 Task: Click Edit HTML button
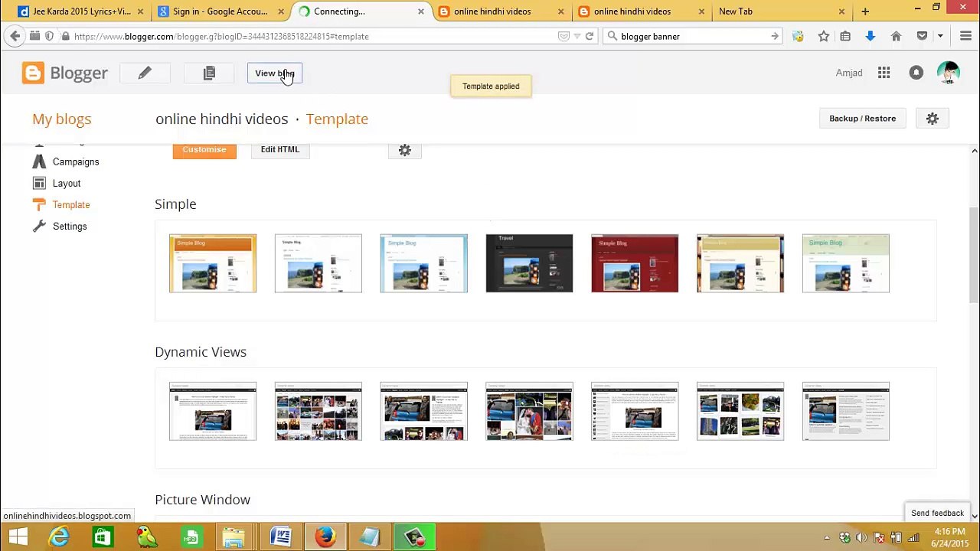[x=279, y=149]
